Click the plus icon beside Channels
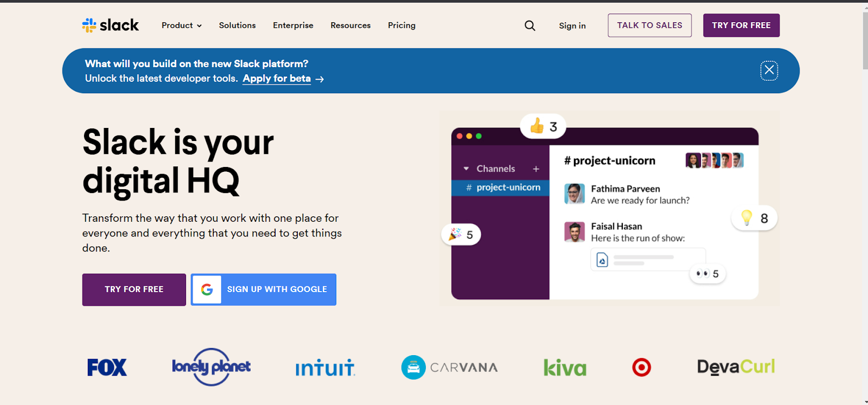This screenshot has height=405, width=868. pos(536,169)
